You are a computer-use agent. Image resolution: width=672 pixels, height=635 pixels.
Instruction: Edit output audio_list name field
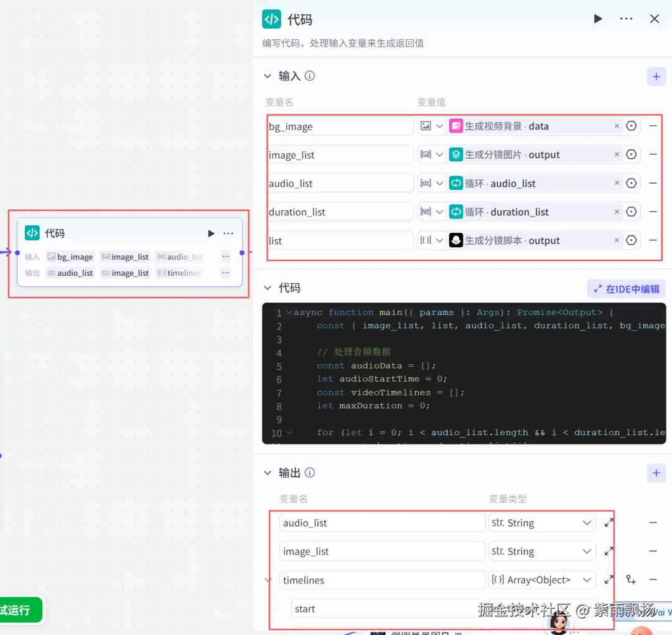coord(382,523)
